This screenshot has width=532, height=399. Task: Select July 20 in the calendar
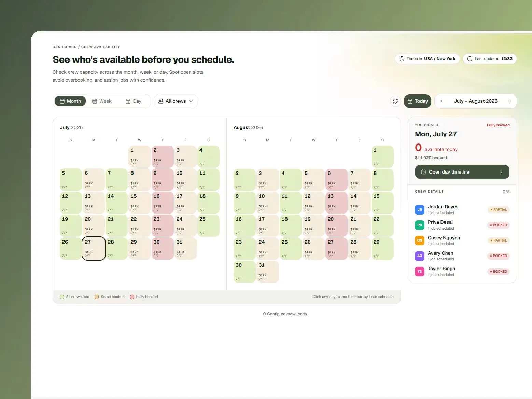[94, 226]
